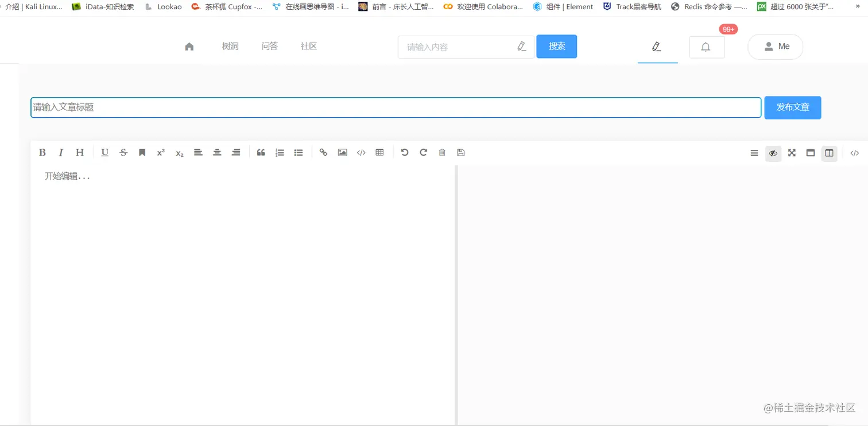Open the Me user menu

775,47
